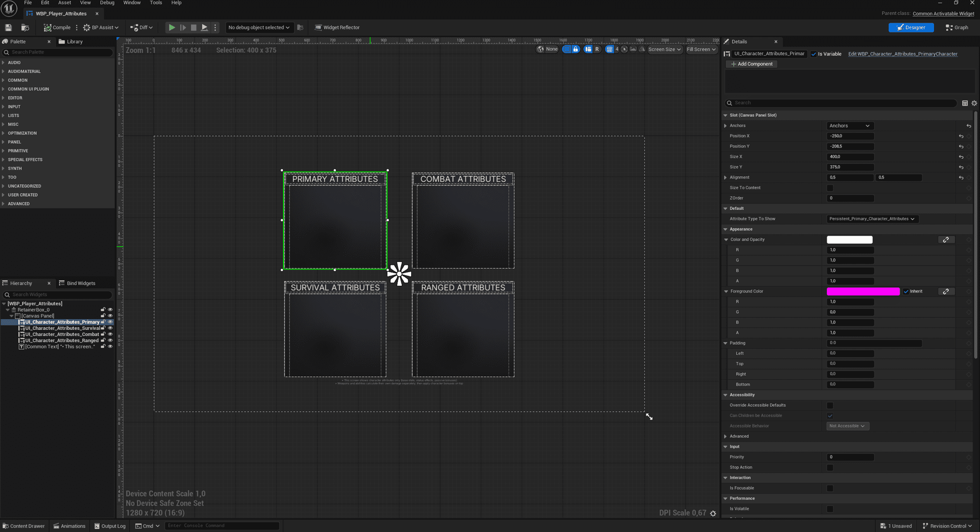The width and height of the screenshot is (980, 532).
Task: Click Add Component button
Action: [x=752, y=64]
